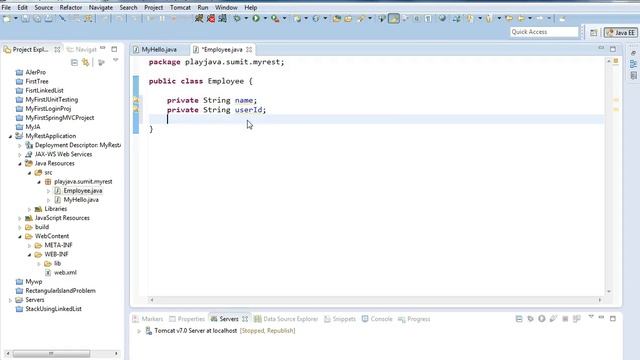
Task: Open the Properties view tab
Action: click(x=187, y=319)
